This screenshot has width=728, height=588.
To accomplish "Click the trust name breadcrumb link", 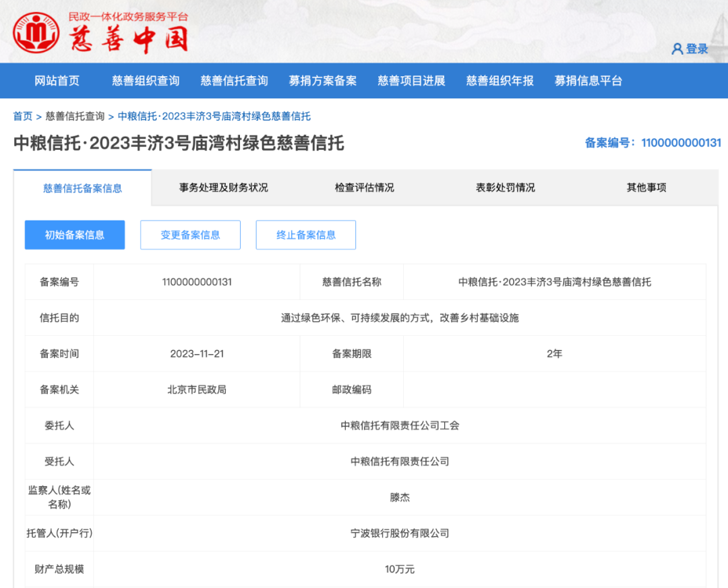I will click(214, 116).
